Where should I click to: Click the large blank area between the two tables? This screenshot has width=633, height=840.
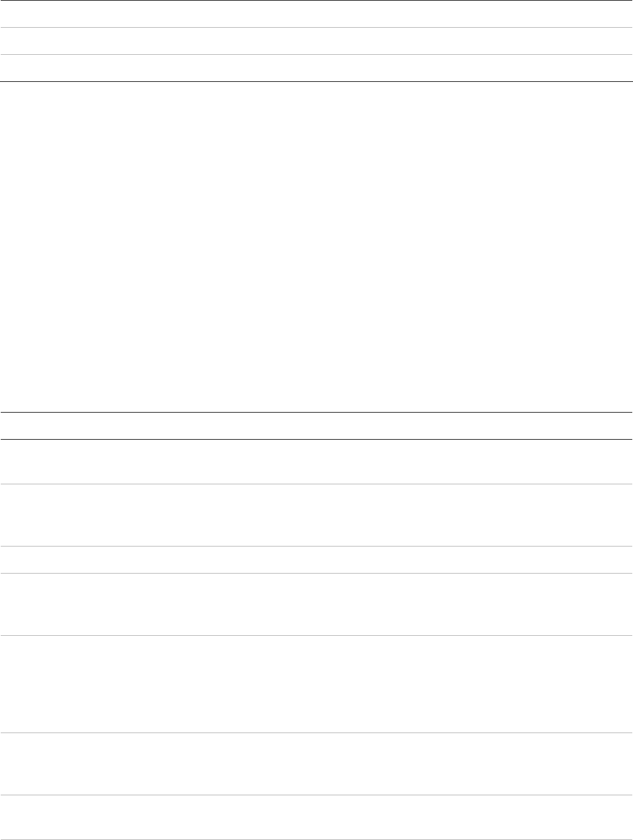[316, 246]
